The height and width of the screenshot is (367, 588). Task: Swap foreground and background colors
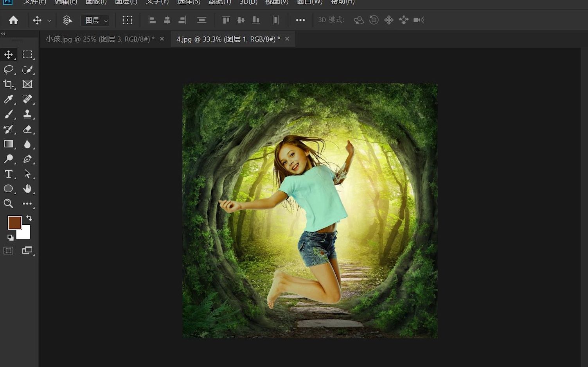click(29, 218)
